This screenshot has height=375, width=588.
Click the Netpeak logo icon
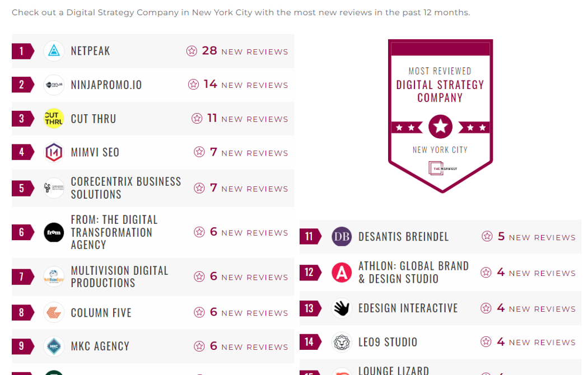coord(54,51)
